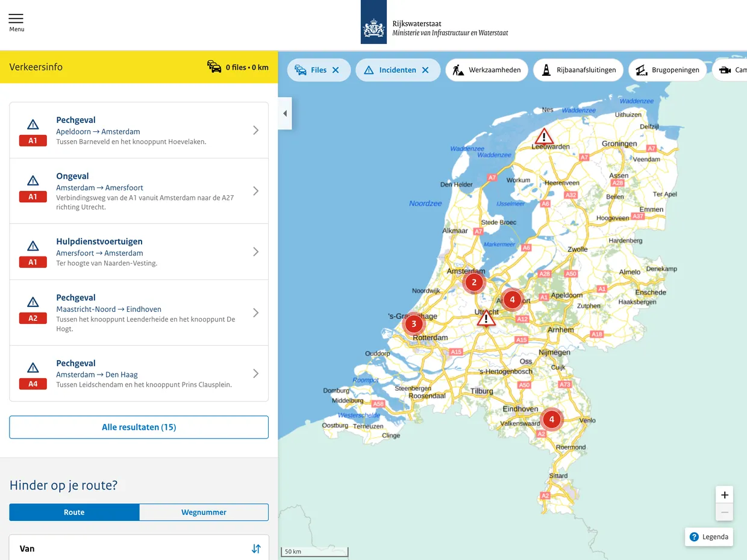Show all 15 results
Image resolution: width=747 pixels, height=560 pixels.
139,427
